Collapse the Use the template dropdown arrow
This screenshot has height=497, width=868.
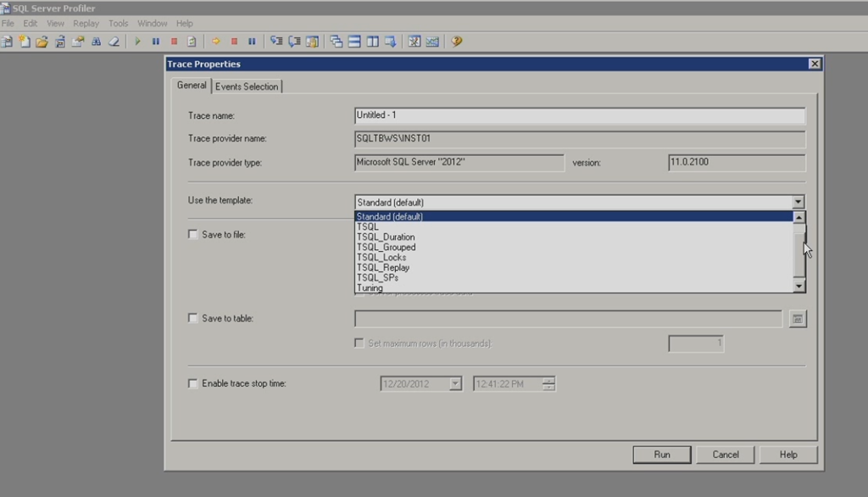click(x=798, y=202)
